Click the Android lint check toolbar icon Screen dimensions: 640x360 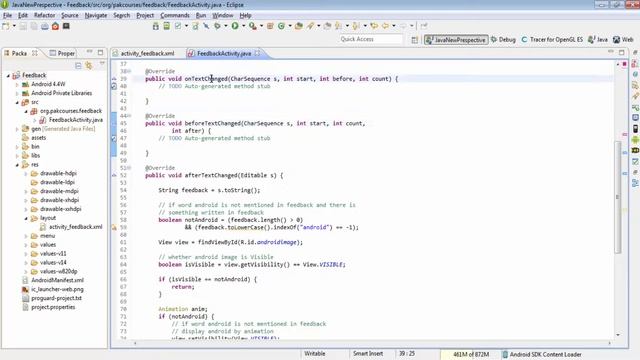coord(178,26)
